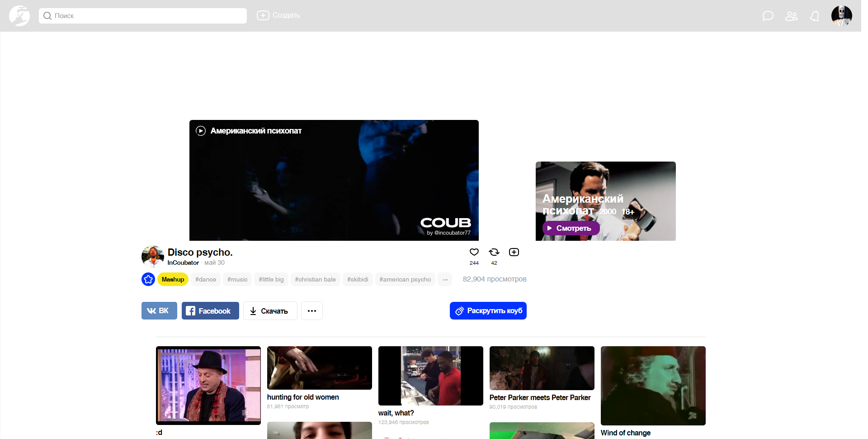Share the coub on Facebook
This screenshot has width=868, height=439.
[x=210, y=311]
